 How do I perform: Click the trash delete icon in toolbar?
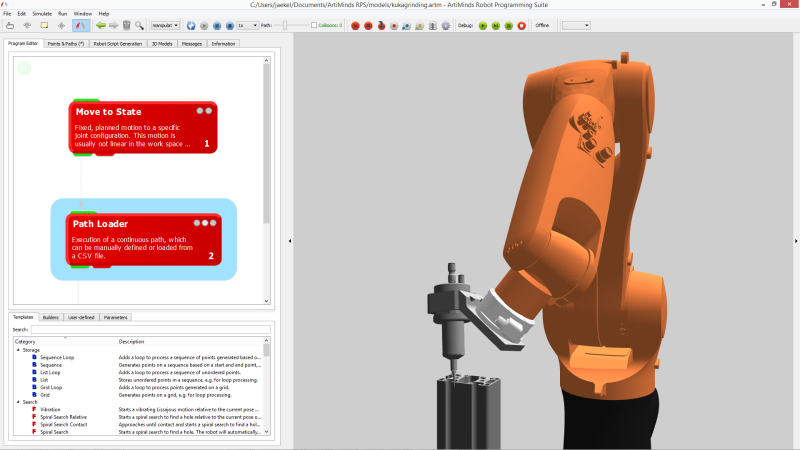point(127,25)
